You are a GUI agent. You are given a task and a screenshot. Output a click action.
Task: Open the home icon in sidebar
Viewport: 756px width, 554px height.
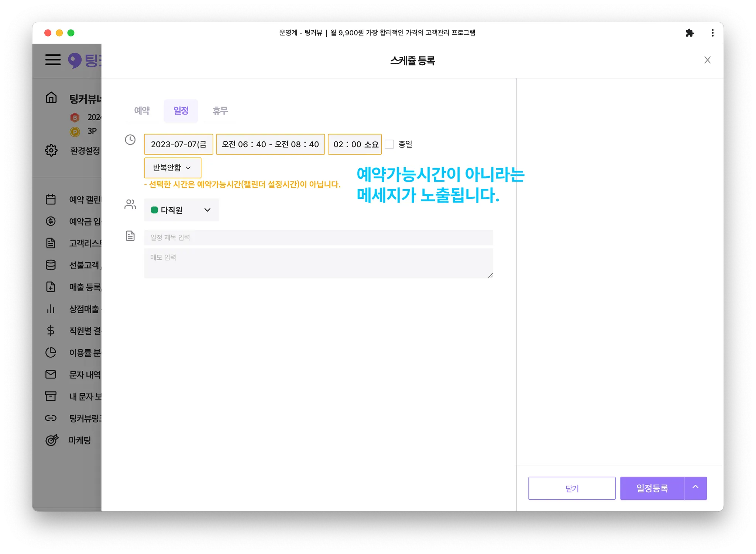pos(51,98)
